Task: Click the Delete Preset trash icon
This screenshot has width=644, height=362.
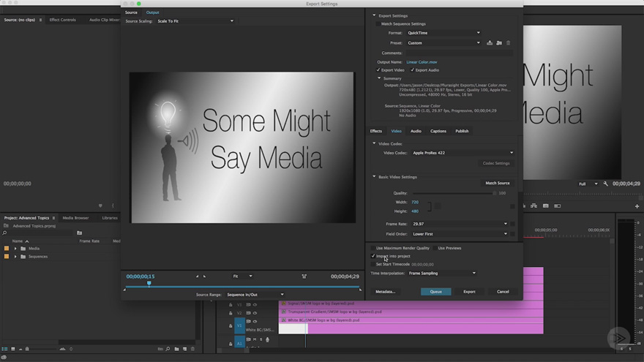Action: 508,42
